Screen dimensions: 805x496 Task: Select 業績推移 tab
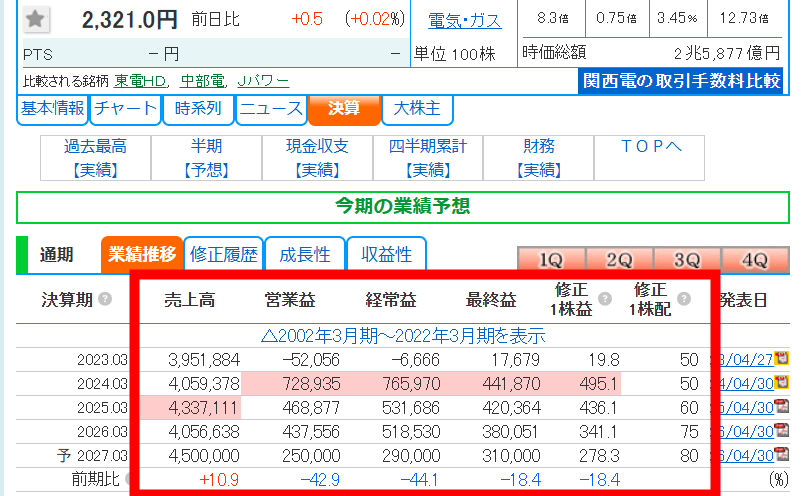142,254
